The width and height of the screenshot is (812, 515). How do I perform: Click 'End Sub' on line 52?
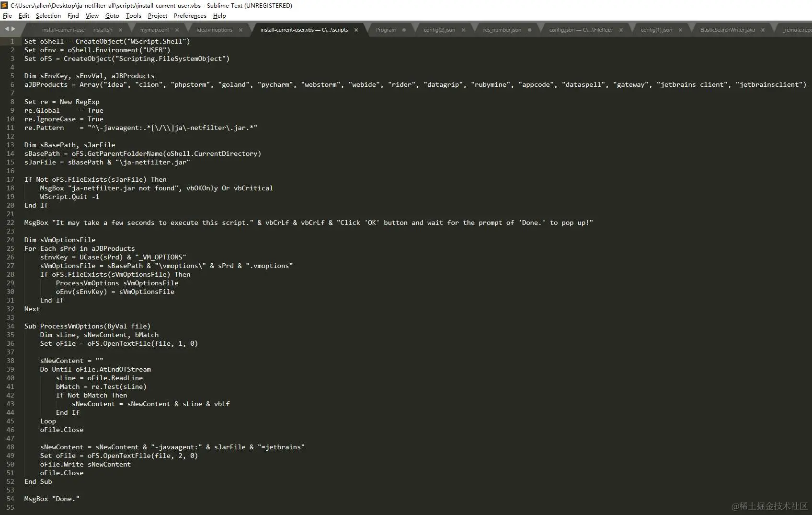(38, 481)
